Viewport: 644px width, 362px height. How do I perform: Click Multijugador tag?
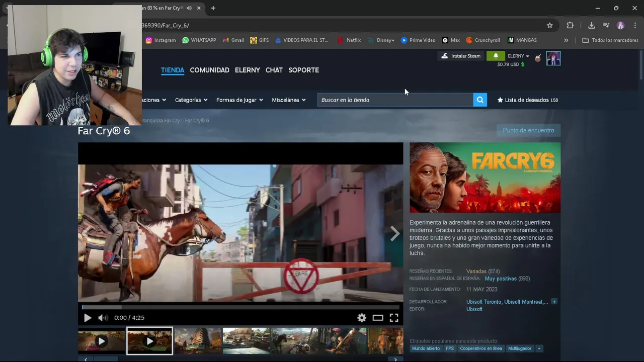[x=520, y=348]
